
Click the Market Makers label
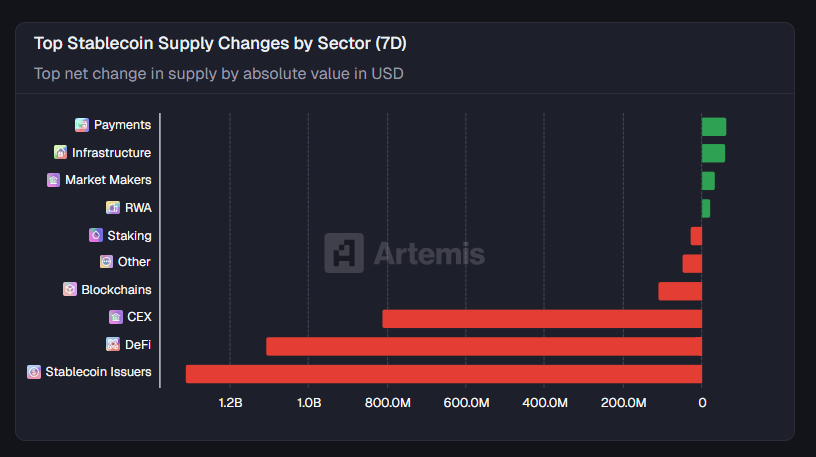(108, 180)
